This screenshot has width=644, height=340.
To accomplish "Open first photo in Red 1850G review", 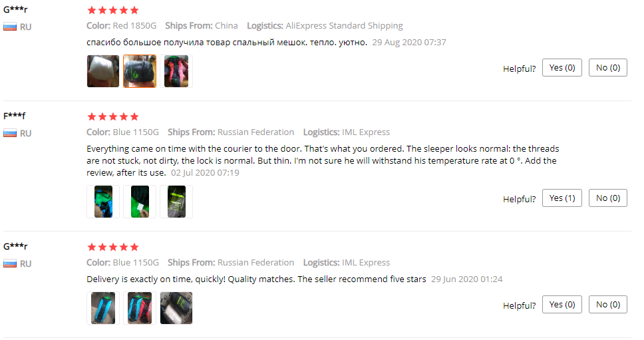I will tap(103, 71).
